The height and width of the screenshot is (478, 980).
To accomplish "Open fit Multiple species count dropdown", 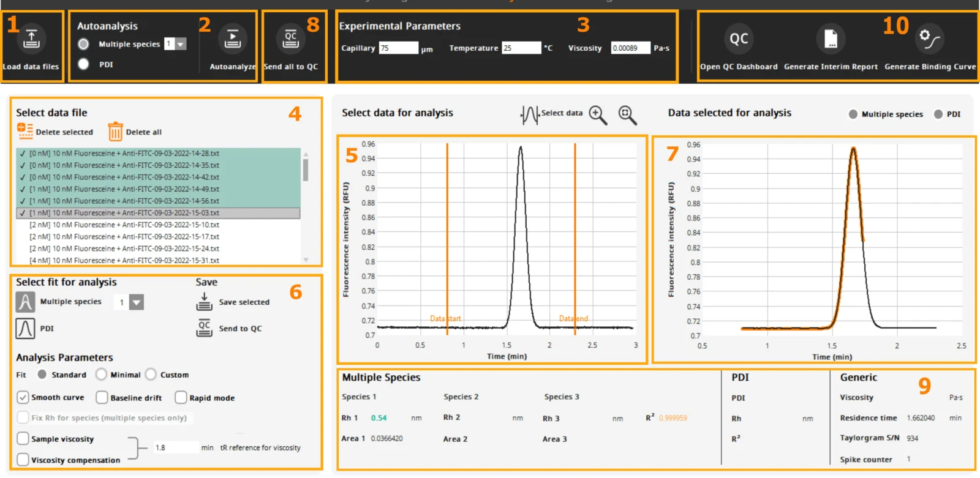I will coord(137,302).
